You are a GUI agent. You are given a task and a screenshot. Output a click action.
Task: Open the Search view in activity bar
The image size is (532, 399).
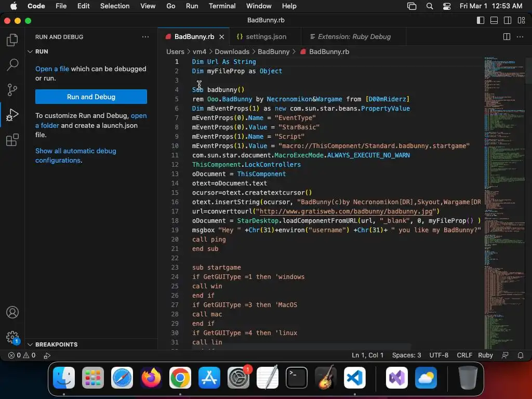pyautogui.click(x=12, y=64)
